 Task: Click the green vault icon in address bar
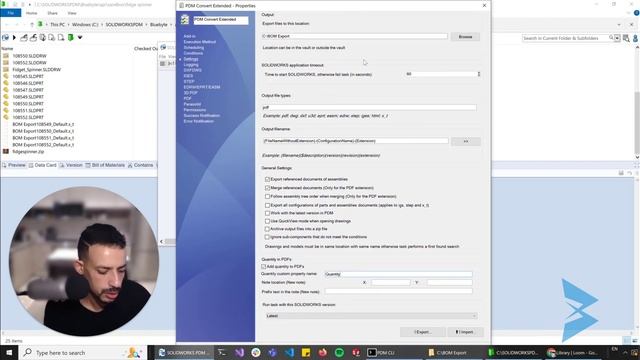tap(40, 24)
